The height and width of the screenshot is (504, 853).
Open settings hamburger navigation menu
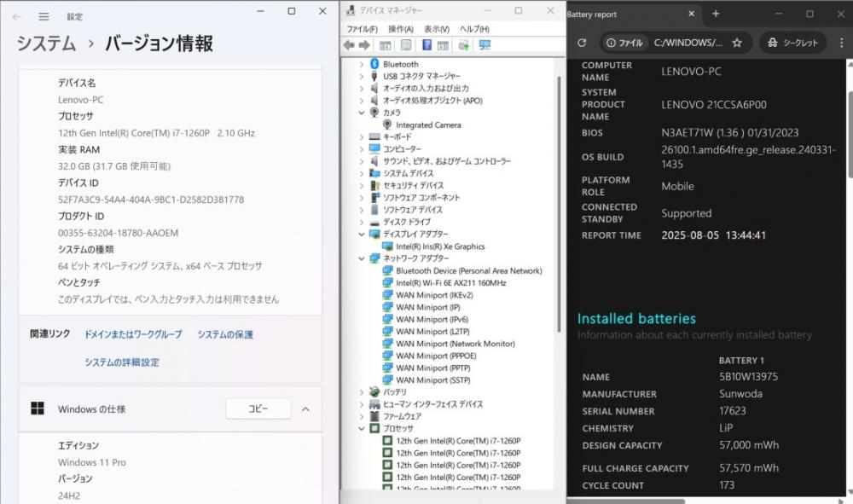pyautogui.click(x=44, y=17)
